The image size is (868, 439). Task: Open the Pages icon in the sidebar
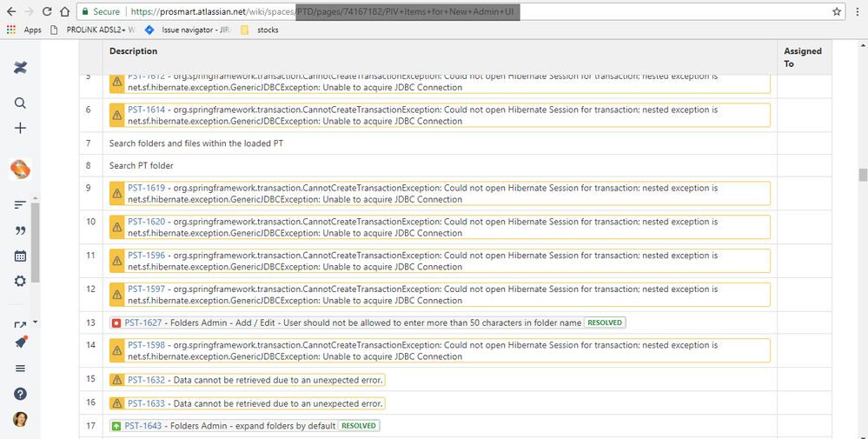pos(21,205)
